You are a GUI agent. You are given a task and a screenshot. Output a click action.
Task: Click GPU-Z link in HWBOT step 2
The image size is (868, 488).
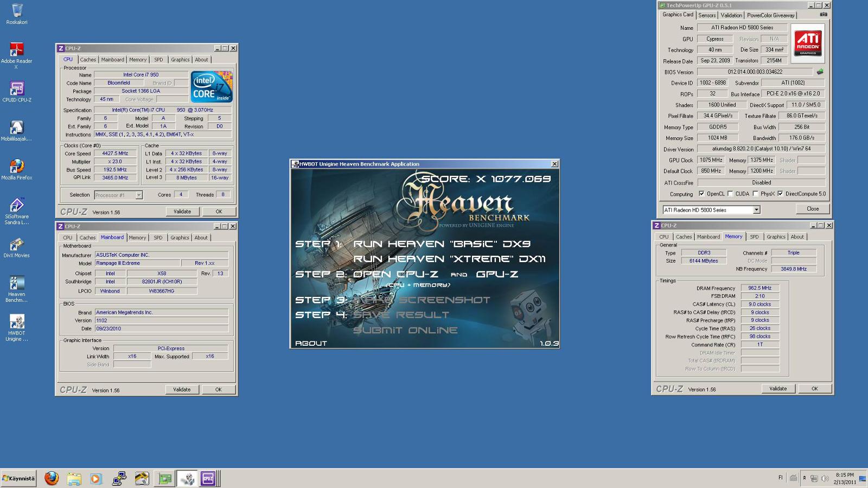tap(497, 275)
